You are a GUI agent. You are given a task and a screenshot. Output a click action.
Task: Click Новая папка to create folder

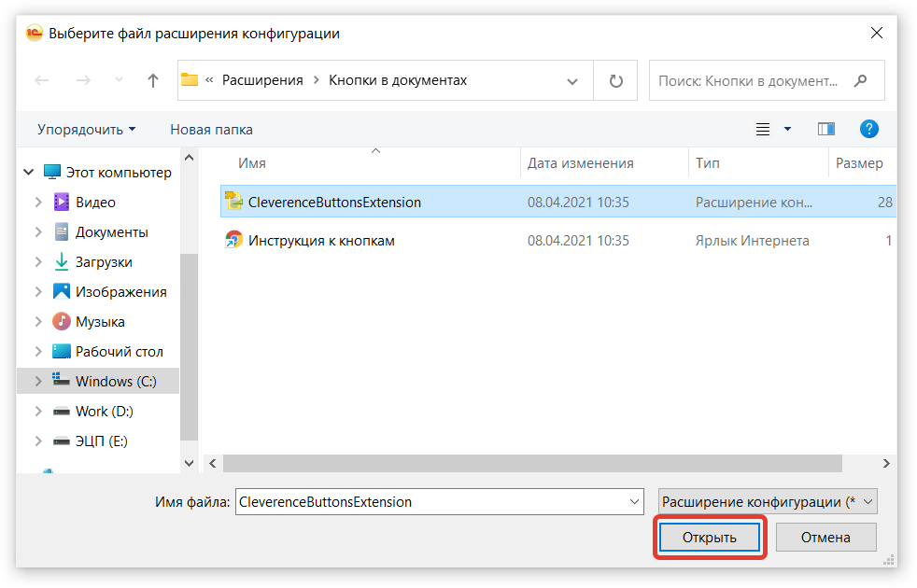(211, 130)
